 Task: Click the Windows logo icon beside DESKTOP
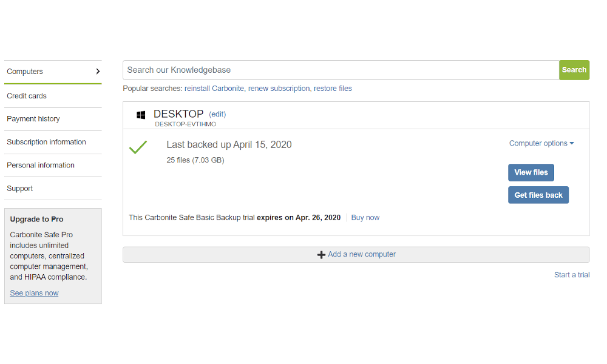141,115
